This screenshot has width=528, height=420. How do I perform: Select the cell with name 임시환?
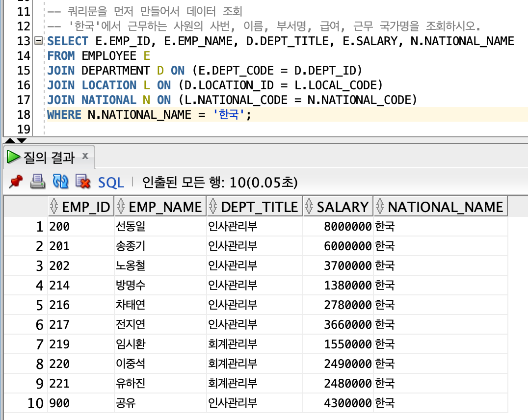pyautogui.click(x=160, y=344)
